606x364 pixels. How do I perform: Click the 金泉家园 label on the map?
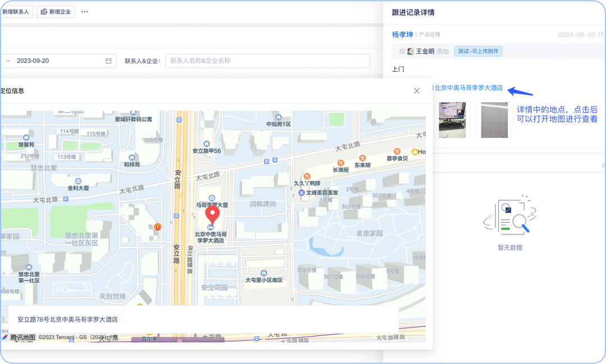(369, 233)
